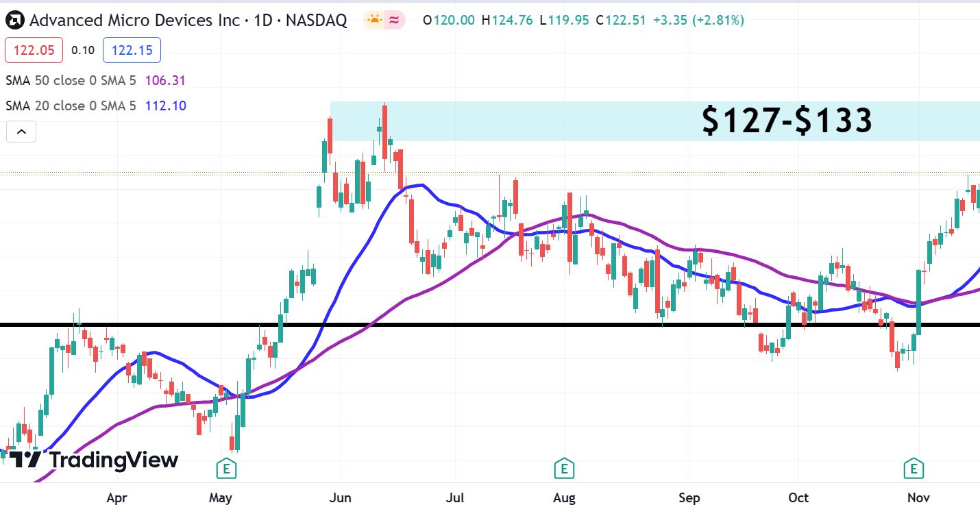Click the purple SMA 50 value 106.31
The image size is (980, 518).
coord(165,80)
